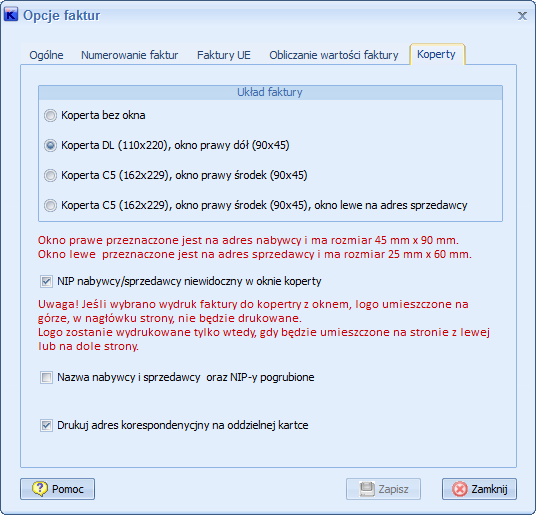Go to the 'Faktury UE' tab
Viewport: 536px width, 515px height.
tap(224, 55)
